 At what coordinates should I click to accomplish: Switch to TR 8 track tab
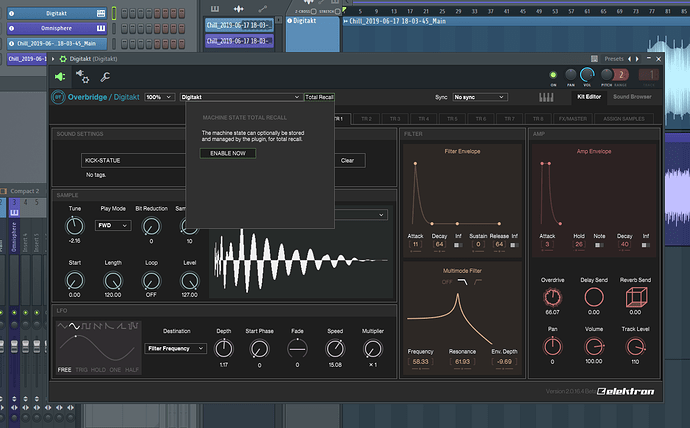[538, 119]
